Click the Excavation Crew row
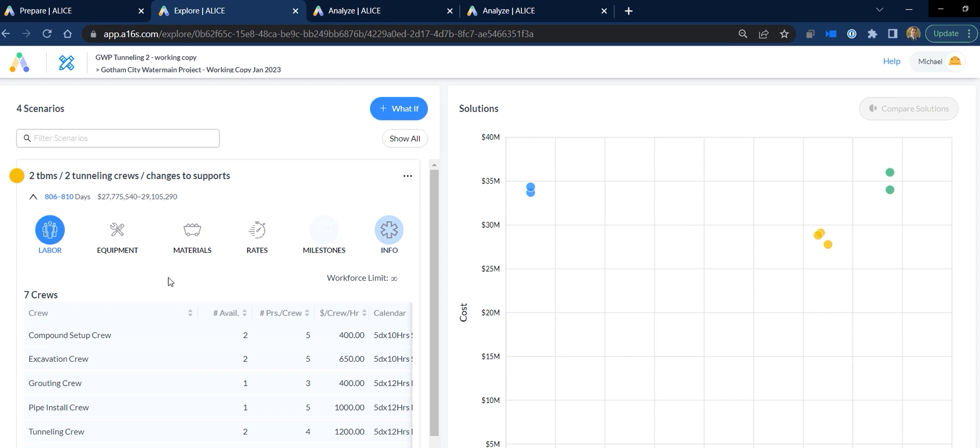 (x=218, y=359)
